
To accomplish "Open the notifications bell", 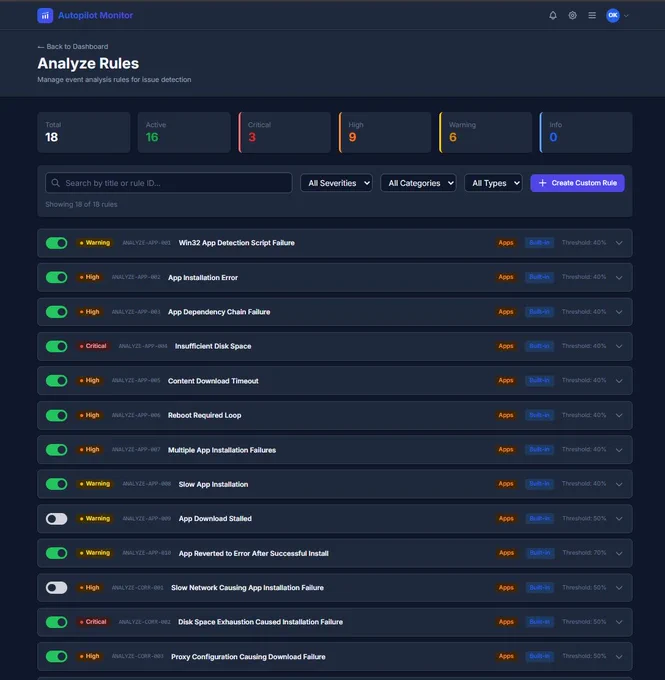I will click(x=553, y=16).
